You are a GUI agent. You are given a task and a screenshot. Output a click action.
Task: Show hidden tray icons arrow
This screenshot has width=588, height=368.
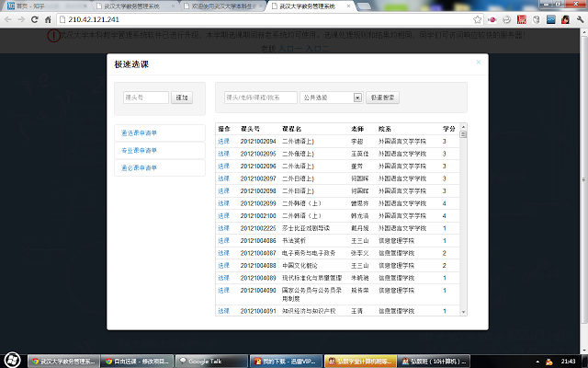click(x=537, y=362)
